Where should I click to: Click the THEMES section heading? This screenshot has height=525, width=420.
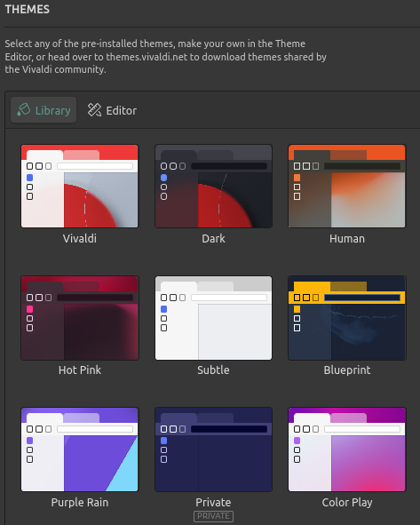click(x=28, y=10)
